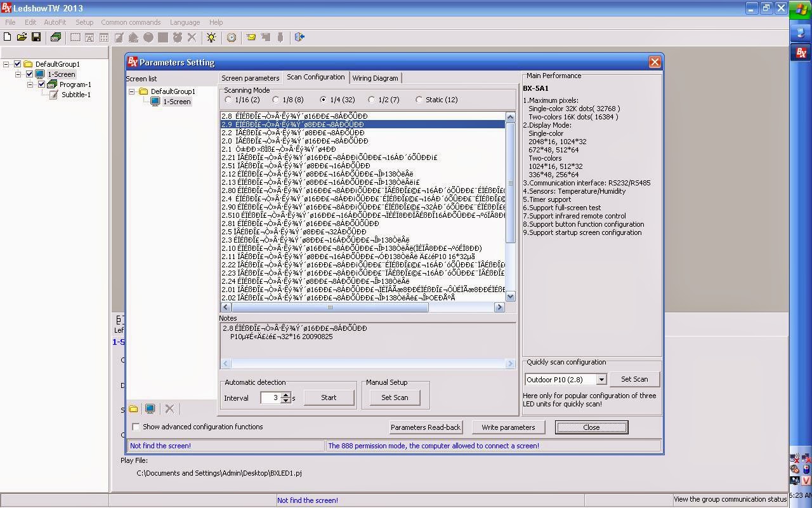Select the Static (12) scanning mode

[419, 100]
